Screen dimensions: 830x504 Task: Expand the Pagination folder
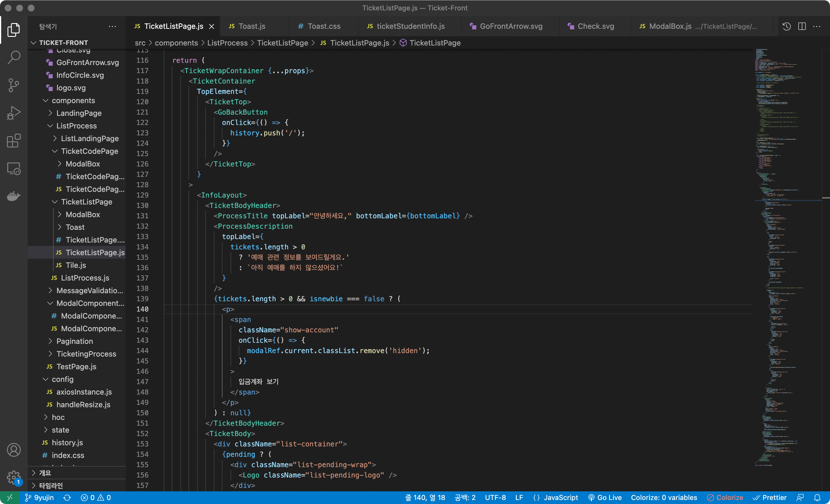coord(74,341)
